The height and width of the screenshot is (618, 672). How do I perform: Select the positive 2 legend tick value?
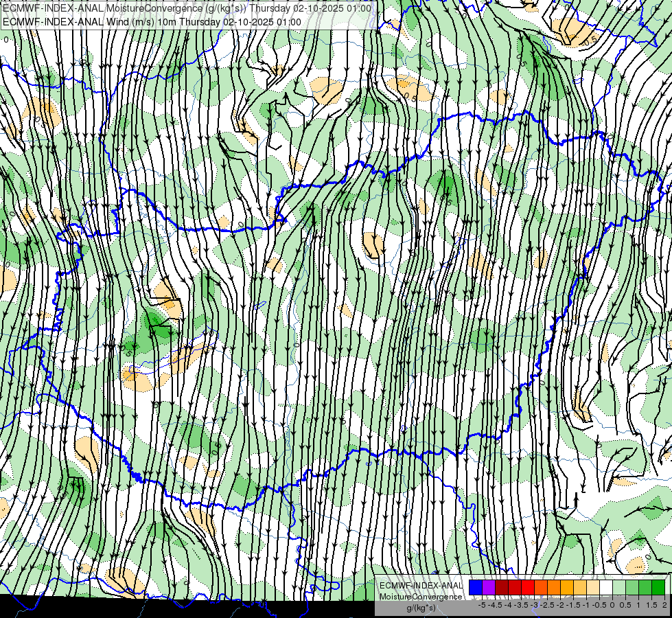(664, 605)
